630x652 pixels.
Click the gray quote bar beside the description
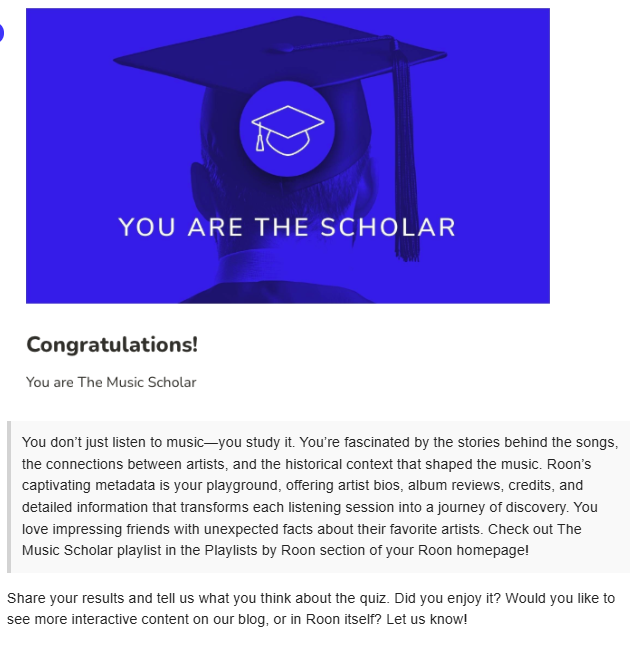tap(9, 497)
